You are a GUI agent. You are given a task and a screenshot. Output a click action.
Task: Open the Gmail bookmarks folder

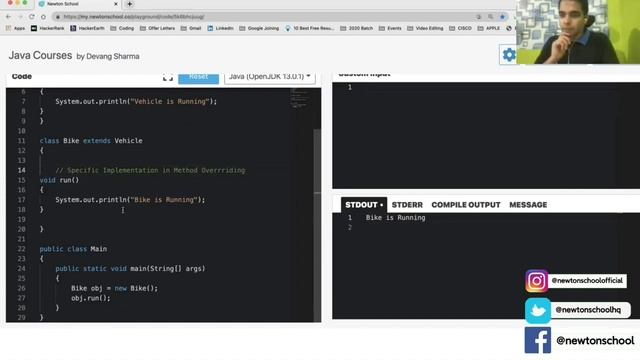coord(191,28)
